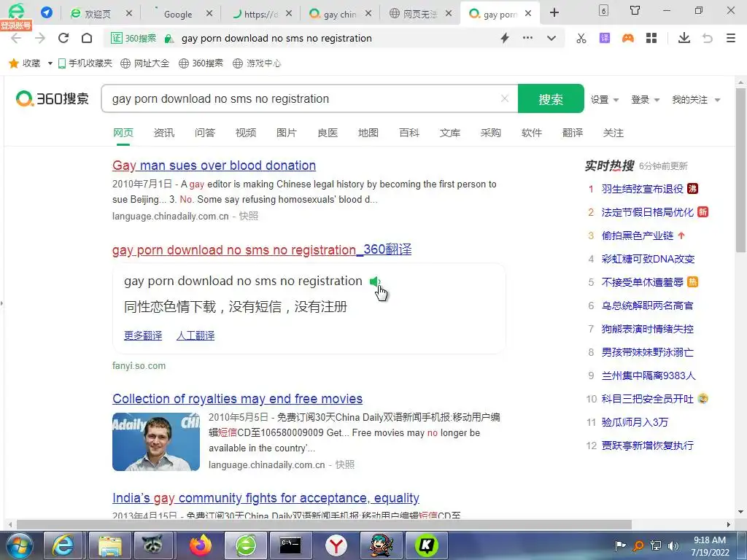Reload the page with the refresh icon
This screenshot has height=560, width=747.
tap(63, 38)
